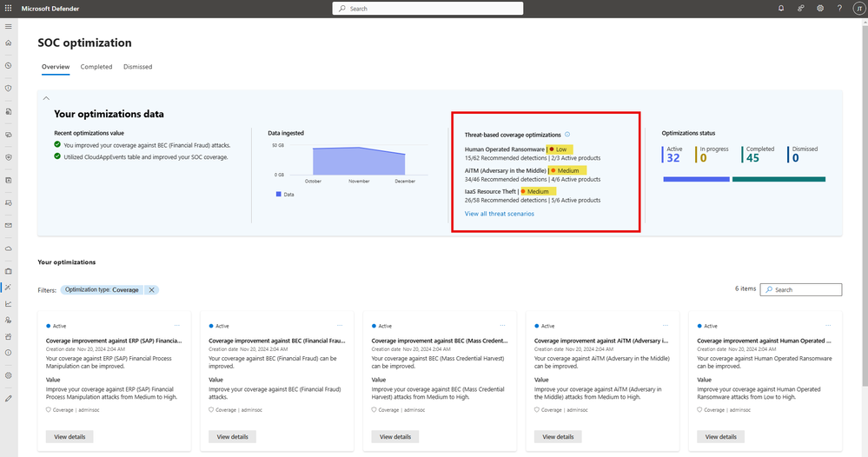
Task: Click Coverage improvement against ERP (SAP) title
Action: click(114, 341)
